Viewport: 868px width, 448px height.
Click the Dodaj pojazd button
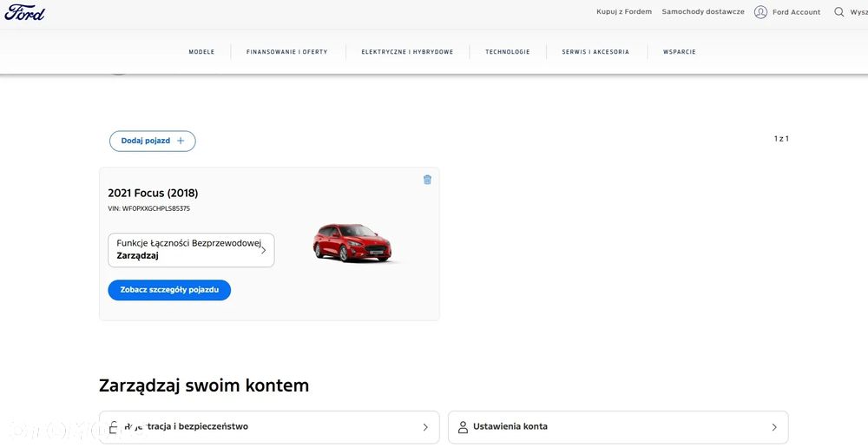(x=152, y=141)
